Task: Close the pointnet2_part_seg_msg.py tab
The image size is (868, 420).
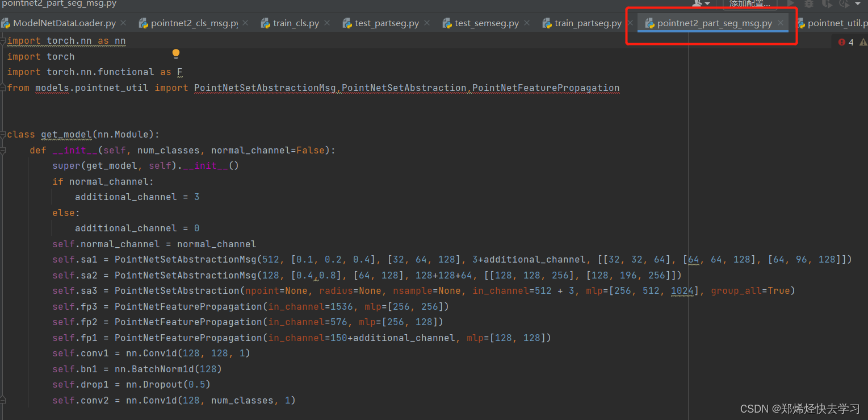Action: [781, 23]
